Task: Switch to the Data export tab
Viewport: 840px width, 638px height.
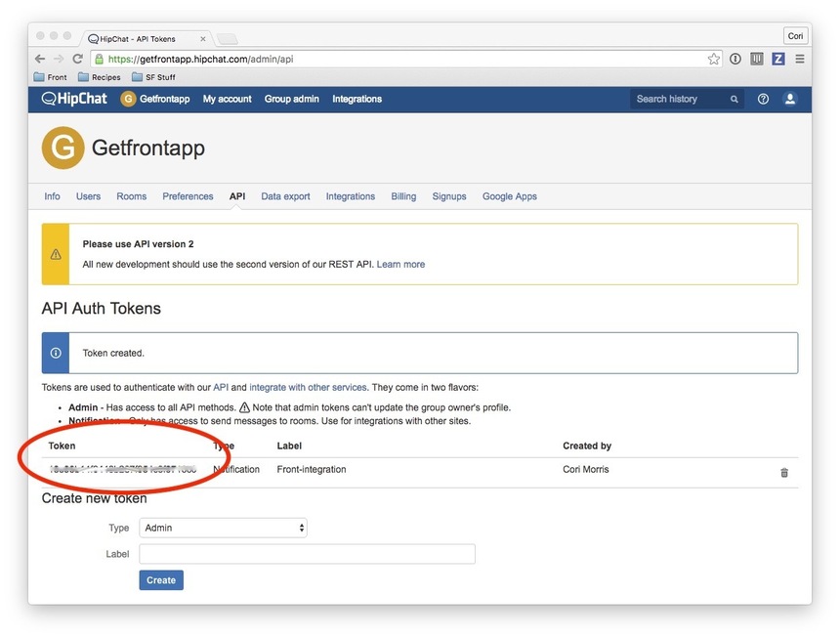Action: click(x=285, y=196)
